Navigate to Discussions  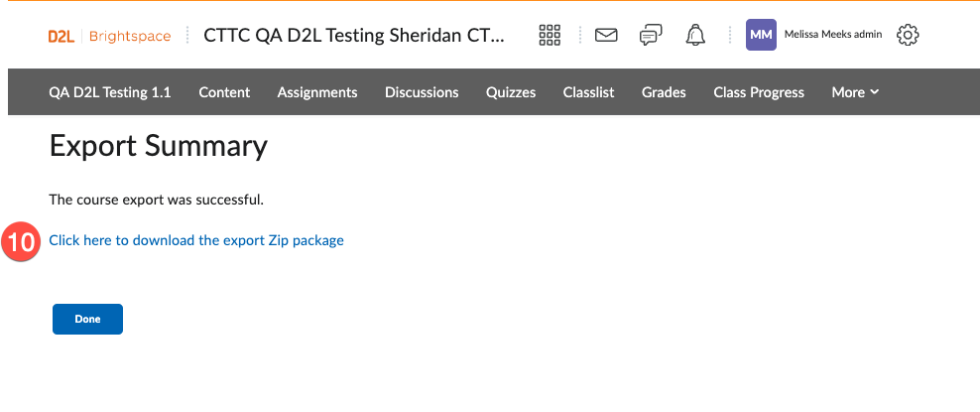(x=422, y=92)
